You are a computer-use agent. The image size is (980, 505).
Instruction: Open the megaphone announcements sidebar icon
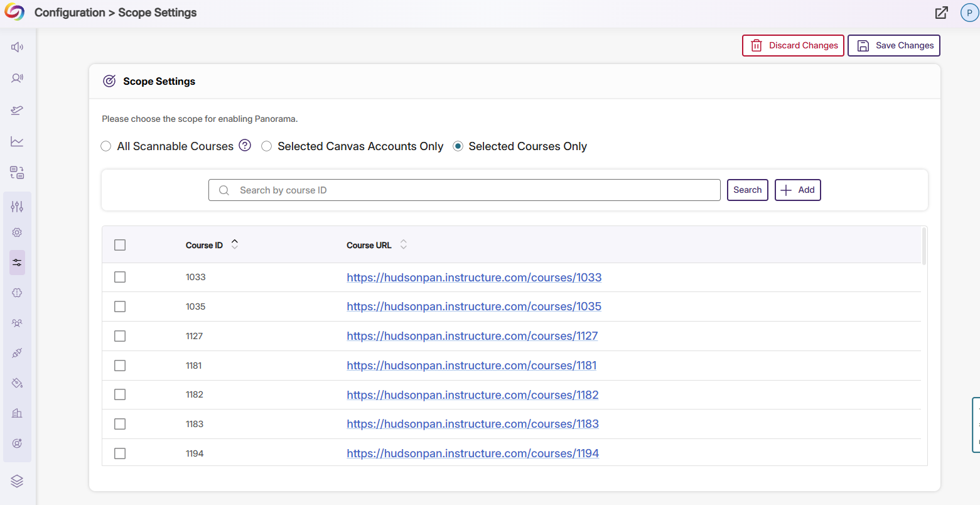tap(17, 47)
